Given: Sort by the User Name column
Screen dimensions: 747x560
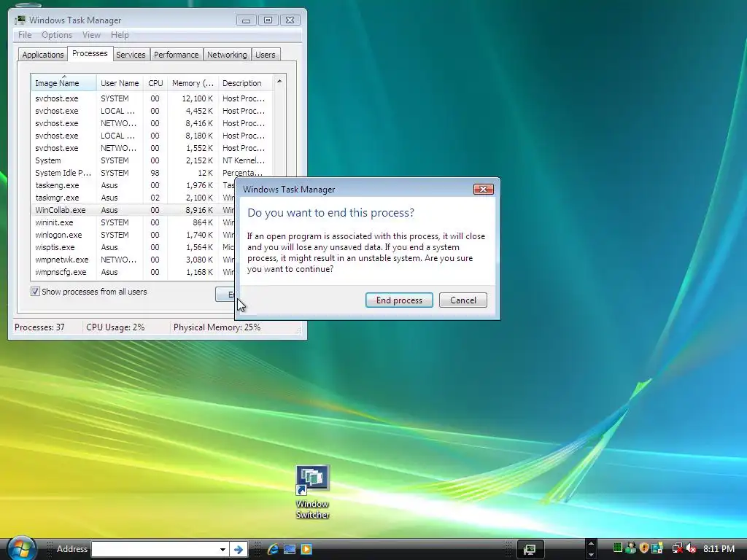Looking at the screenshot, I should click(120, 83).
